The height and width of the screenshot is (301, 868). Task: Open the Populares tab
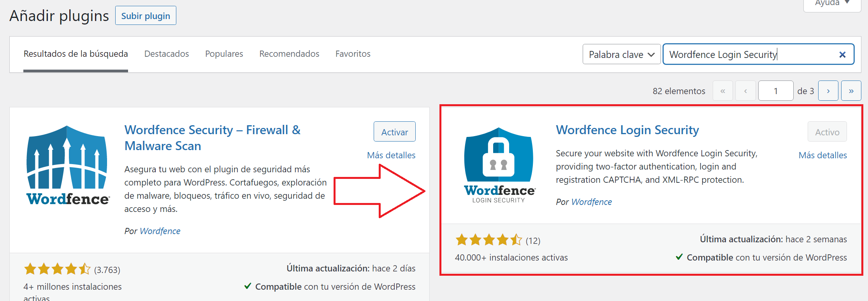pyautogui.click(x=224, y=54)
